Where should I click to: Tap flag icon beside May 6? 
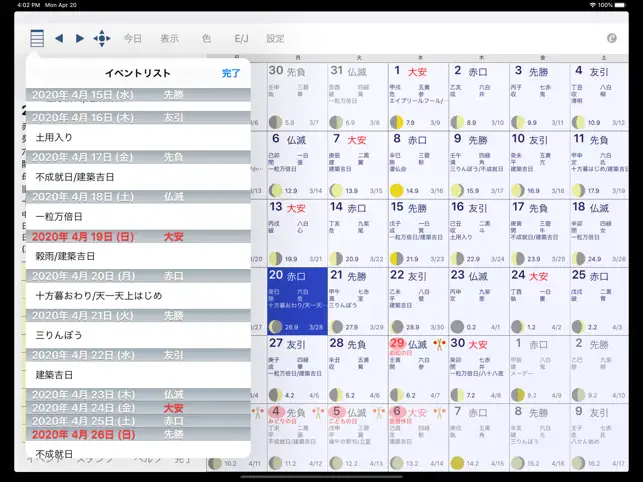440,412
